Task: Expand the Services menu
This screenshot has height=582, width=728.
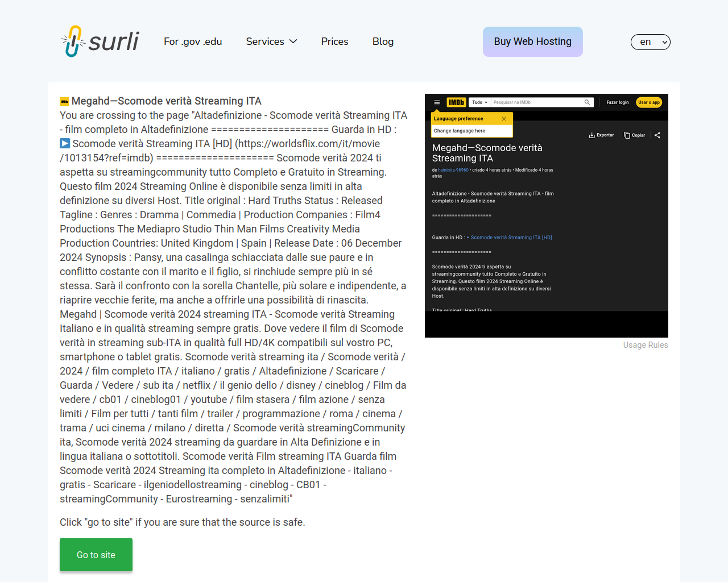Action: 271,41
